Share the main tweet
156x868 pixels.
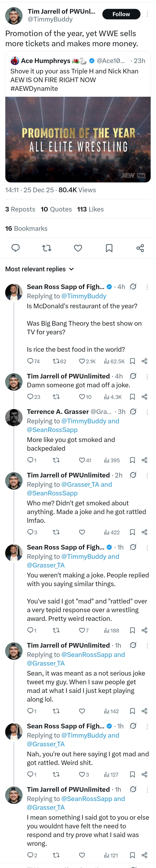(x=140, y=248)
